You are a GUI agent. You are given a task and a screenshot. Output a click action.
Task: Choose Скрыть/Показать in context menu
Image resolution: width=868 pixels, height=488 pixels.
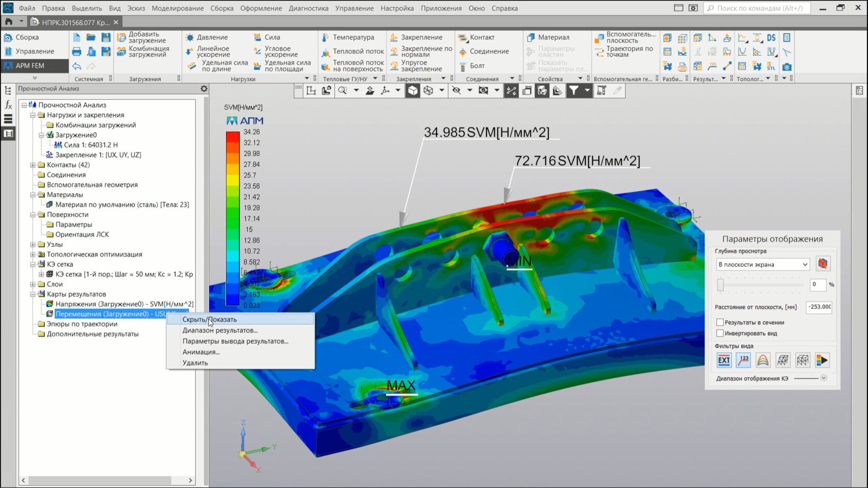click(240, 319)
